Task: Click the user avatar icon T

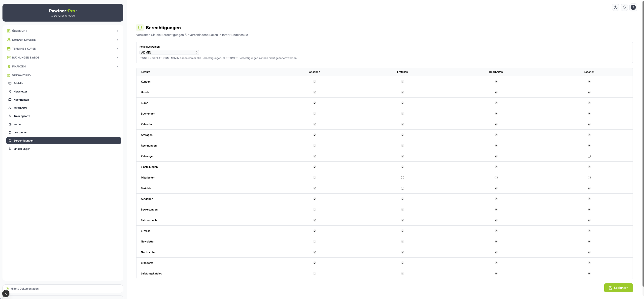Action: 633,7
